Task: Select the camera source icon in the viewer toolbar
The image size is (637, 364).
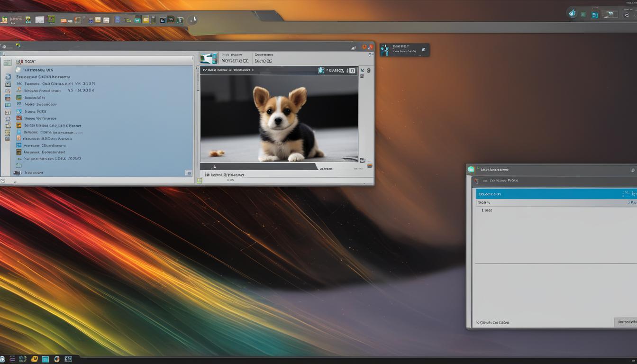Action: pos(321,70)
